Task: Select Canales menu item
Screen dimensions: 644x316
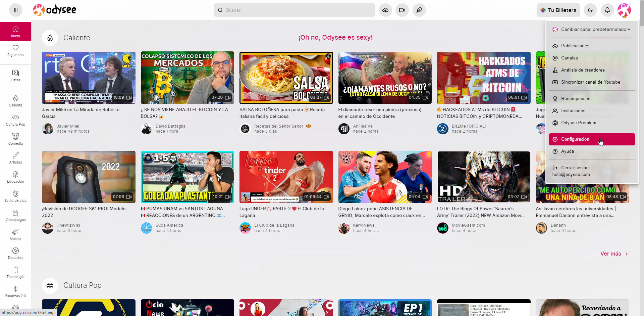Action: click(592, 58)
